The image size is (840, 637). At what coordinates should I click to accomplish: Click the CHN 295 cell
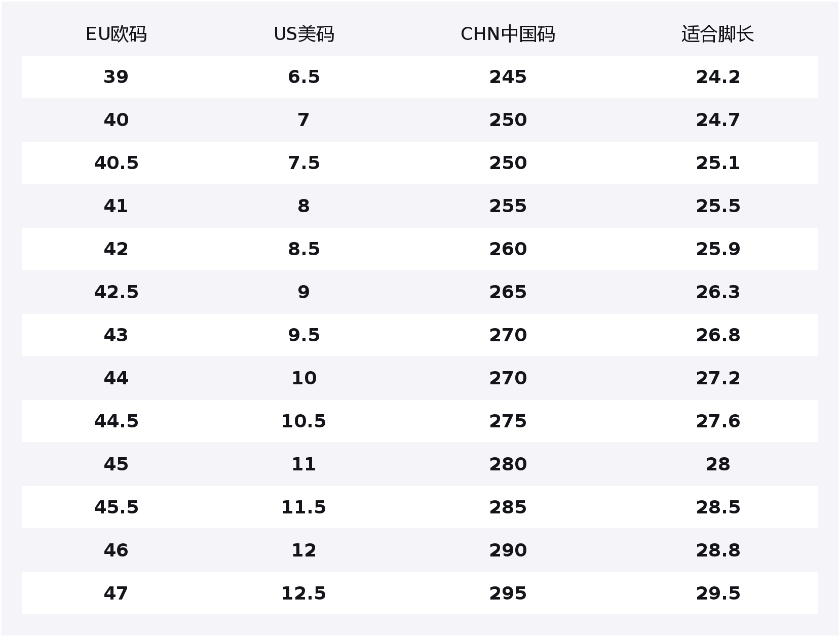pyautogui.click(x=508, y=593)
